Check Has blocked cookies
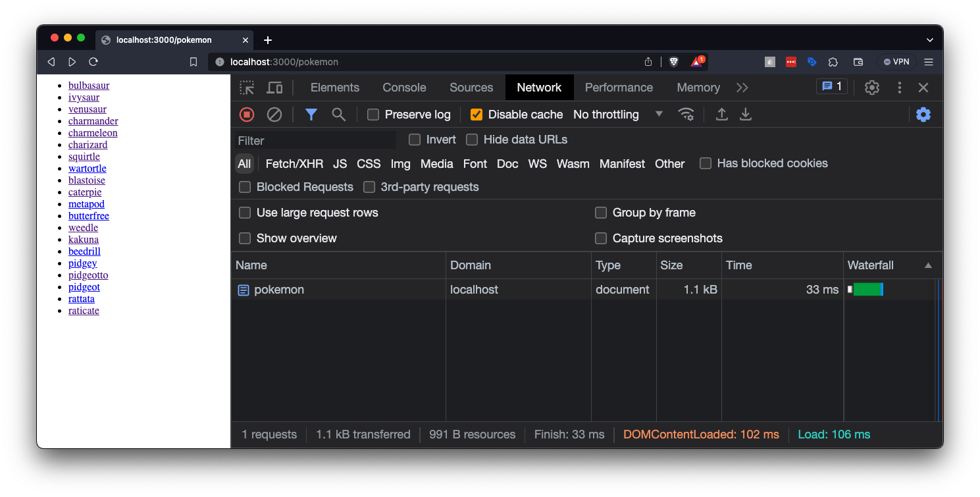The width and height of the screenshot is (980, 497). pyautogui.click(x=706, y=163)
